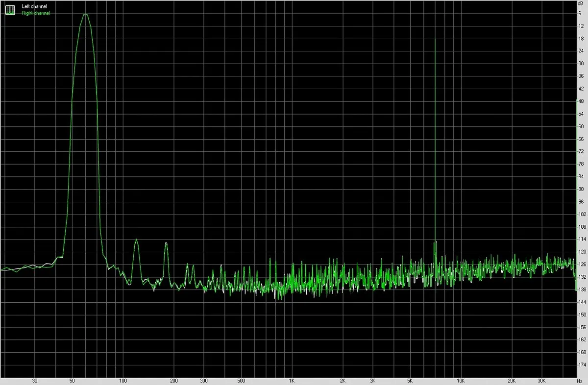Click the -60 dB scale label
The height and width of the screenshot is (385, 588).
(x=582, y=126)
